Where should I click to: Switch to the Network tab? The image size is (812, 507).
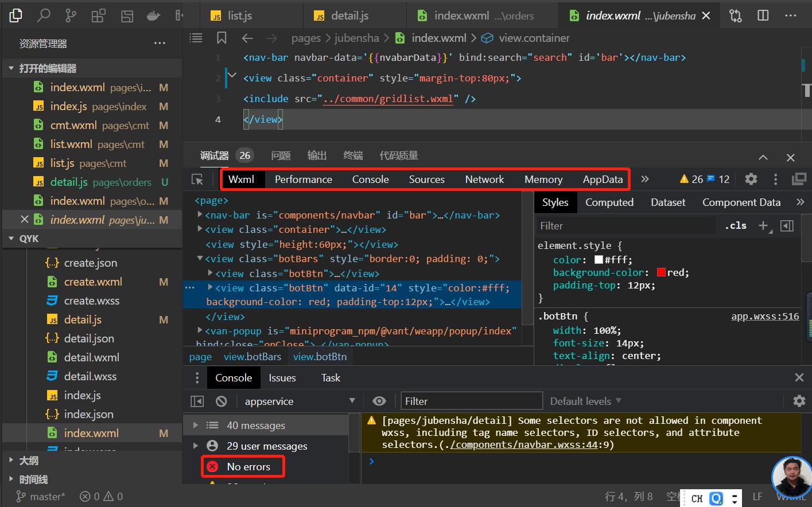(484, 180)
